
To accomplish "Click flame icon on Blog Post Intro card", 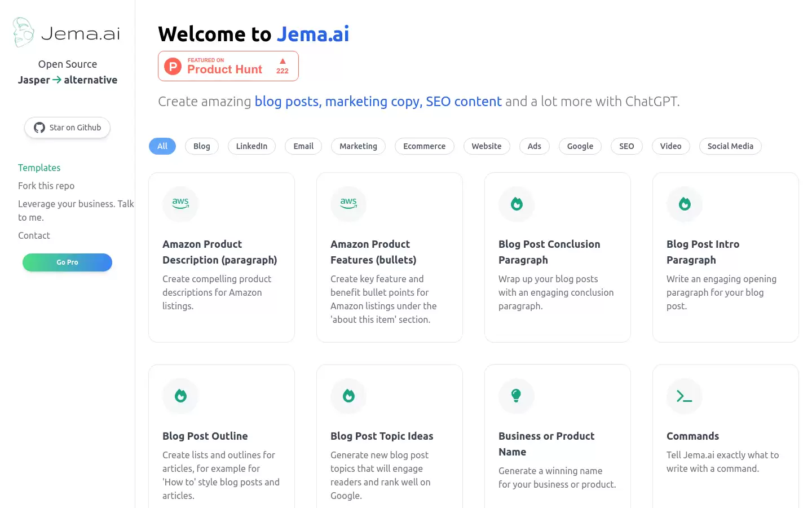I will pos(685,204).
